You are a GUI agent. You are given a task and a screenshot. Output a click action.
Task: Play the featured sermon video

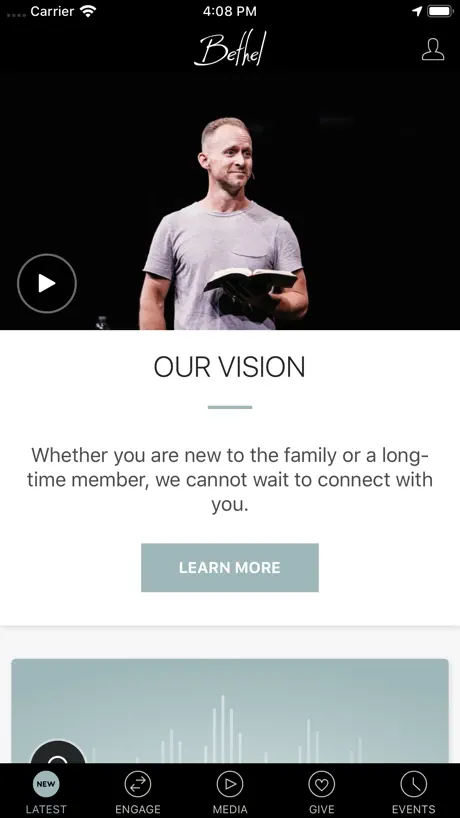pyautogui.click(x=47, y=283)
